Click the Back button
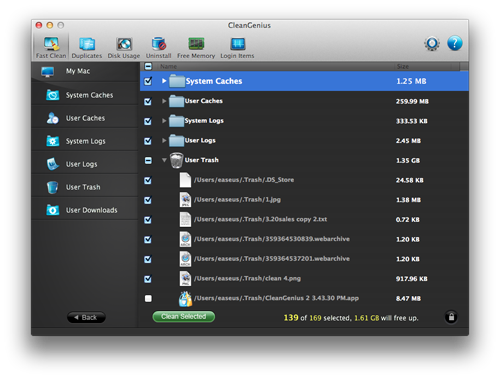Image resolution: width=500 pixels, height=379 pixels. click(86, 317)
